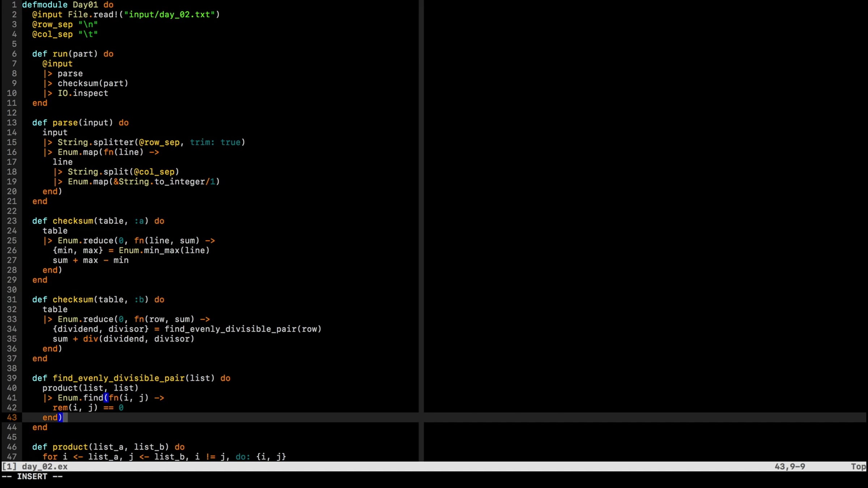Click the IO.inspect call in run function
This screenshot has width=868, height=488.
[x=83, y=93]
